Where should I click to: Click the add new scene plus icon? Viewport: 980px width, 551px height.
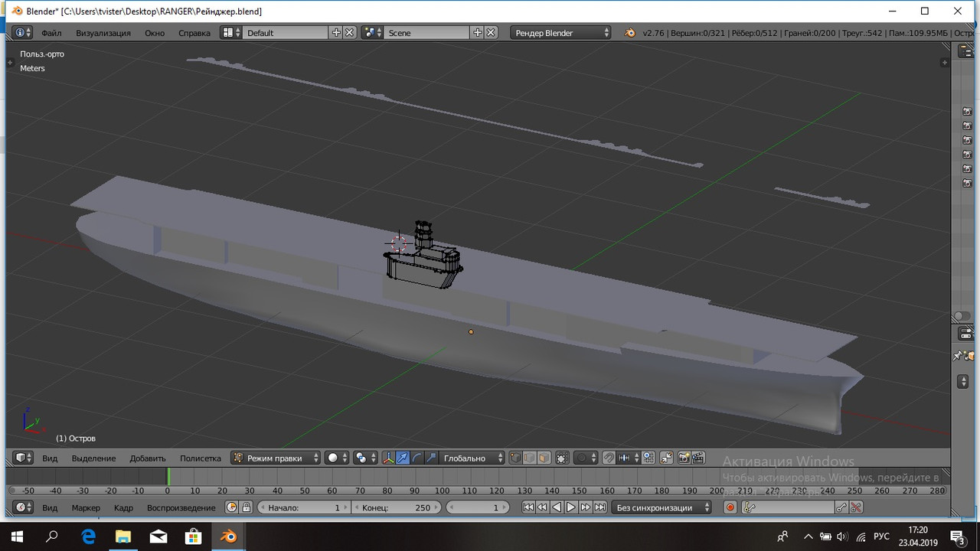[x=478, y=33]
